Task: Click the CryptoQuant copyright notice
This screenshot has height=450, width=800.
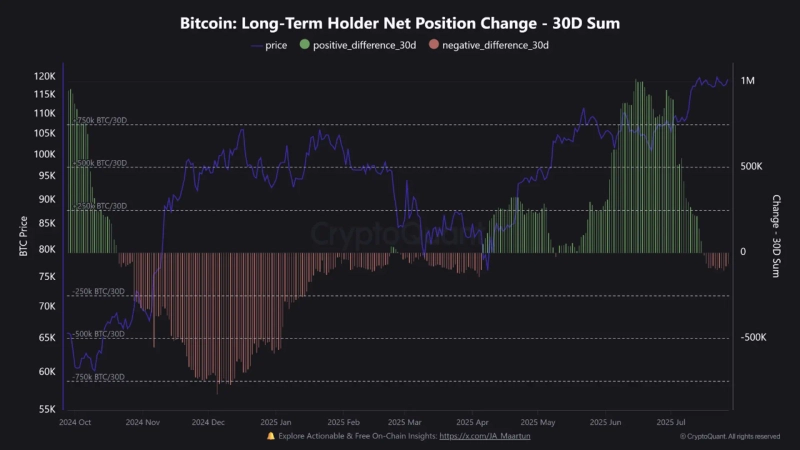Action: pos(729,436)
